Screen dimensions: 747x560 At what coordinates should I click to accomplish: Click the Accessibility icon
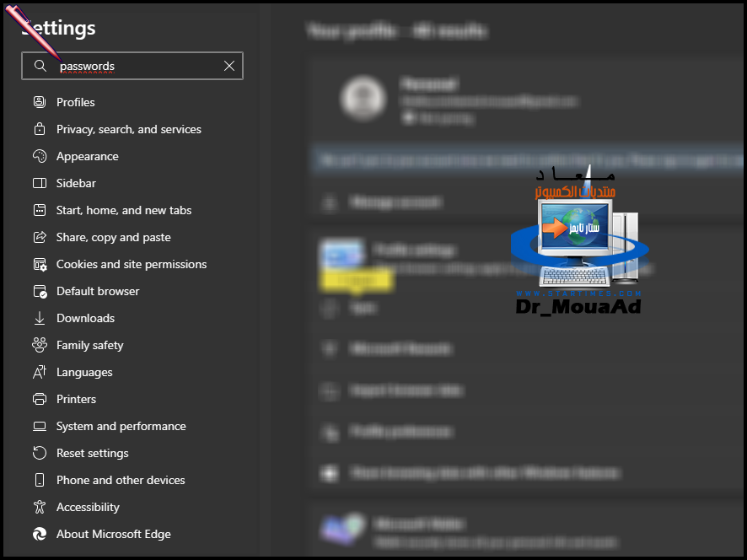click(40, 507)
